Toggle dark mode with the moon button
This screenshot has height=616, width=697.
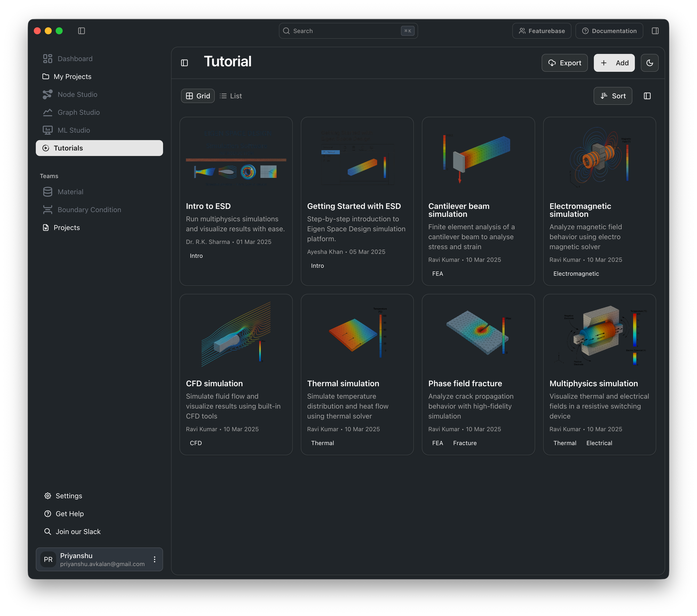click(x=650, y=63)
